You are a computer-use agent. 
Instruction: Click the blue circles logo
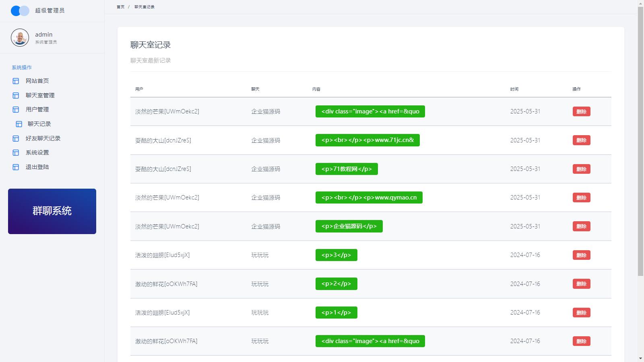click(x=20, y=11)
